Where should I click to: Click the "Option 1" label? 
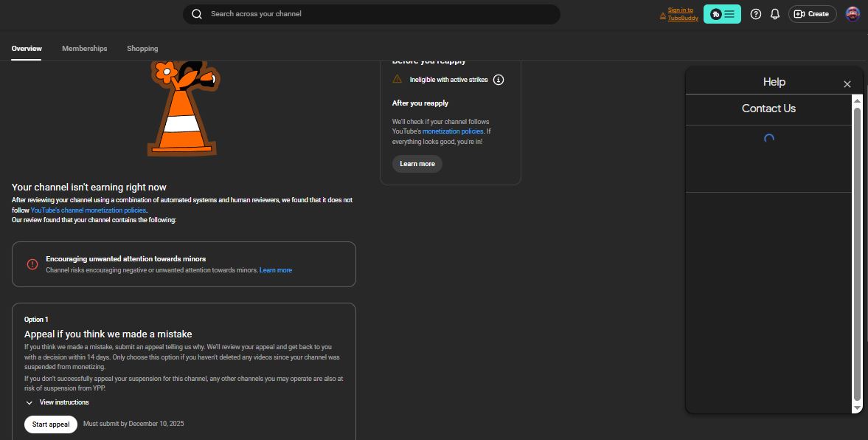tap(36, 320)
